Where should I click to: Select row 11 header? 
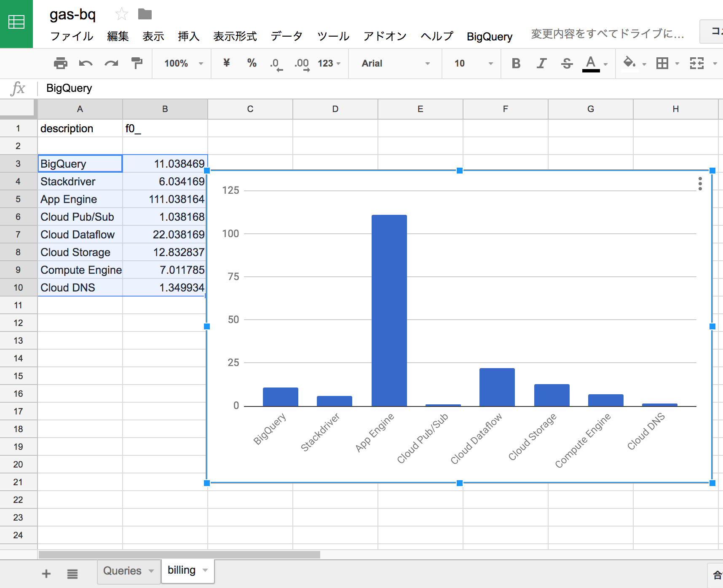[18, 305]
